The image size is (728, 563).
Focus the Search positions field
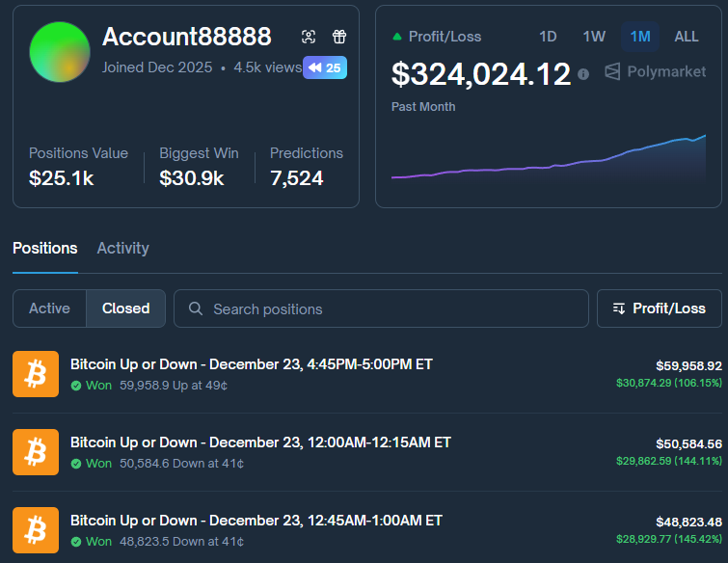[x=381, y=308]
